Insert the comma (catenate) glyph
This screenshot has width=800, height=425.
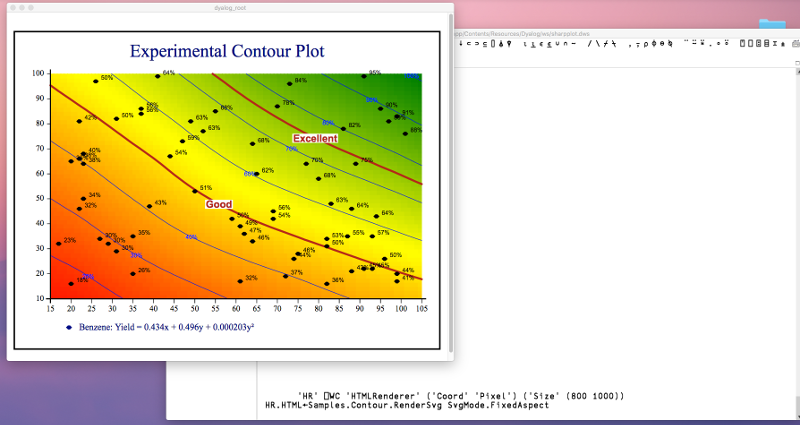tap(630, 44)
